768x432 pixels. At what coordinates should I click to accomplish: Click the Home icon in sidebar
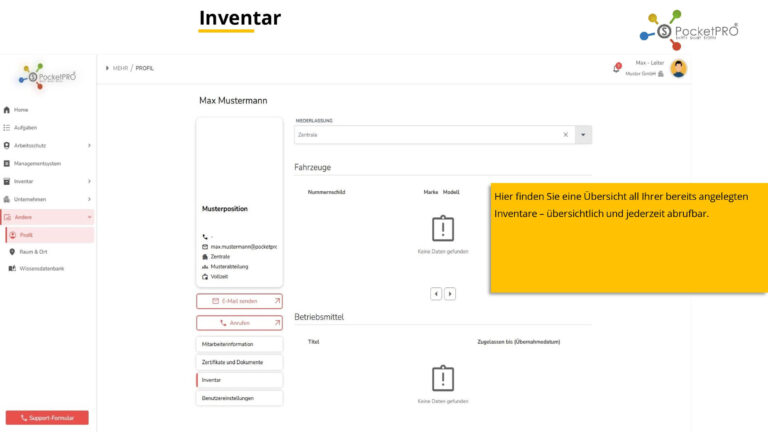7,109
